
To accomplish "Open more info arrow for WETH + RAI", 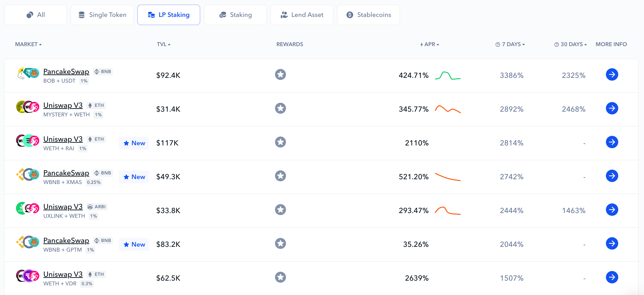I will [612, 142].
